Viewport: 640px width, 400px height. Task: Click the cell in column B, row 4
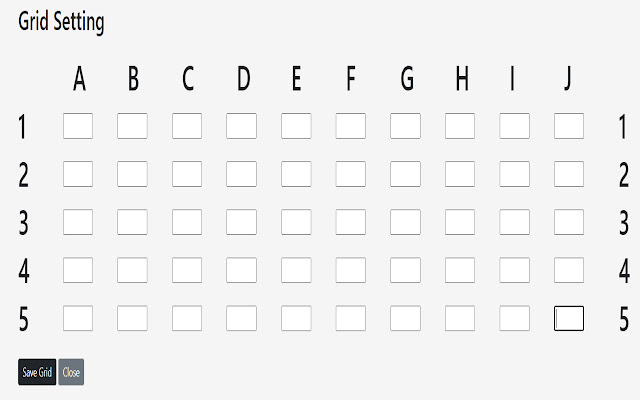(133, 270)
